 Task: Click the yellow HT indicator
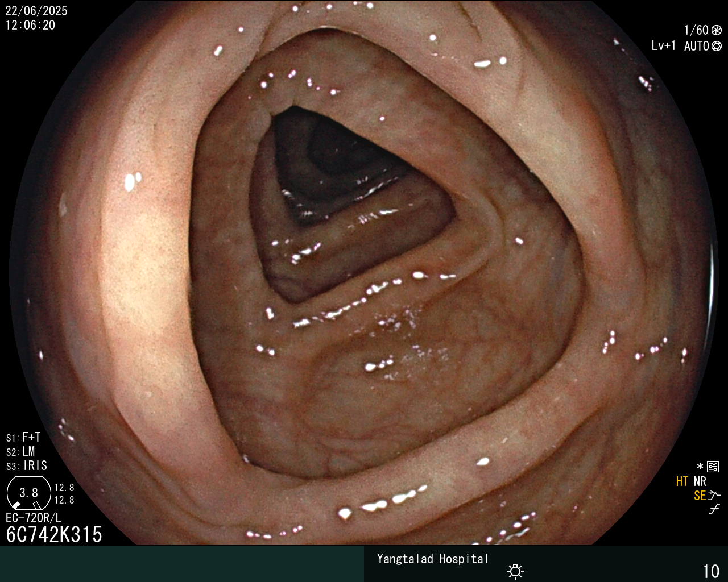pos(682,481)
